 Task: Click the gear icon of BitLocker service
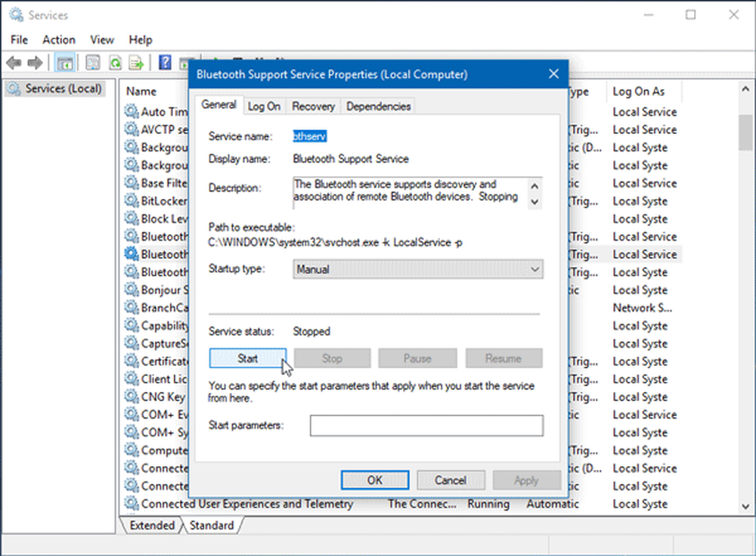coord(131,200)
